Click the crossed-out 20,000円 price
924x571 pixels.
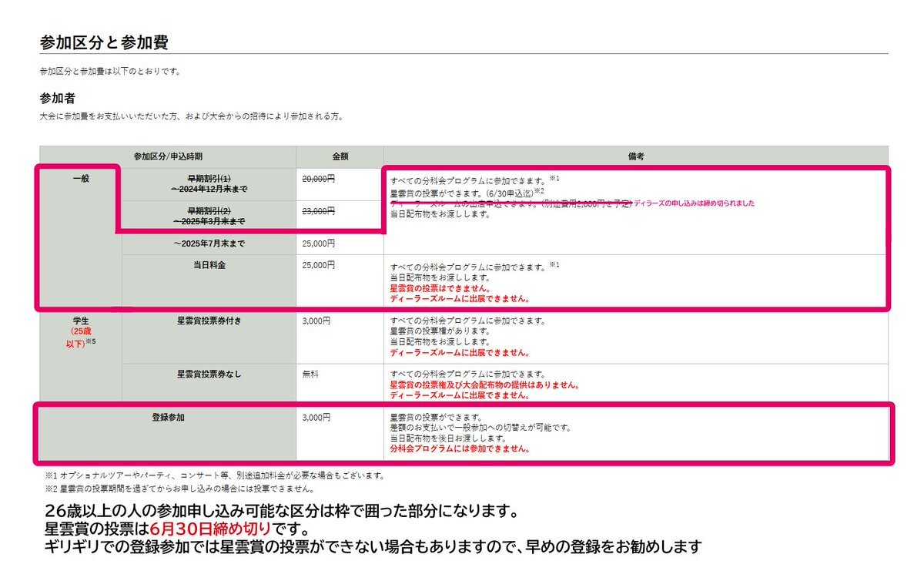[320, 178]
